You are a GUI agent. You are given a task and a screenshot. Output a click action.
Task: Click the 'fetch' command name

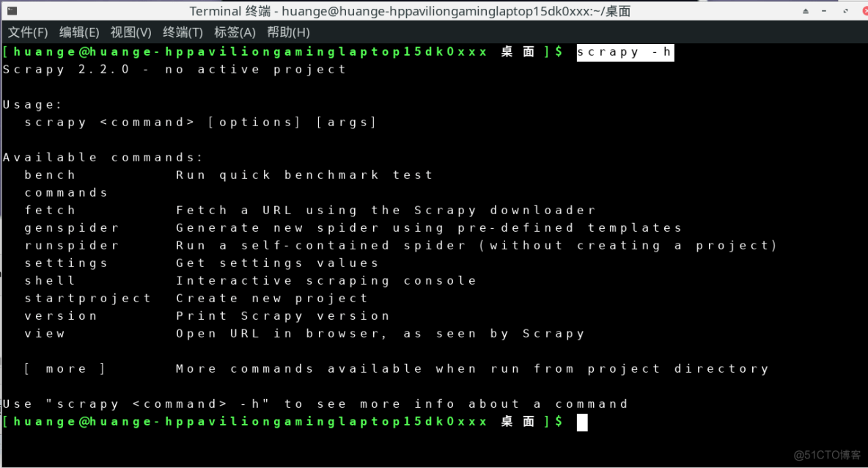50,211
